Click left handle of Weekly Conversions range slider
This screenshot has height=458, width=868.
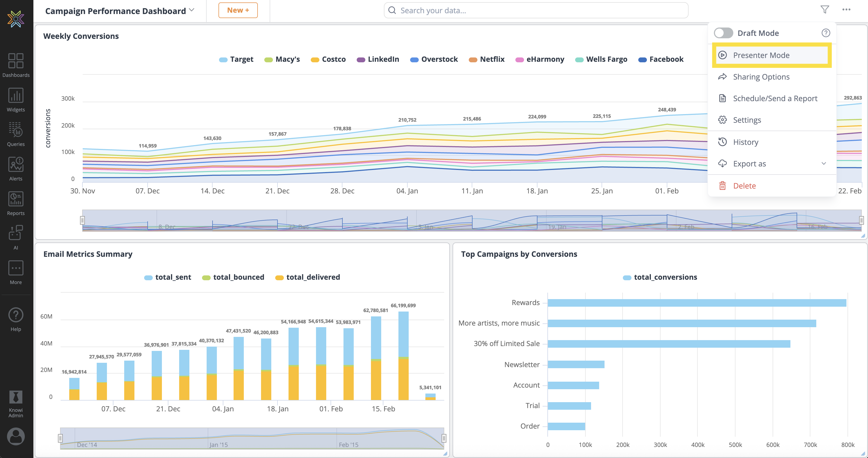point(82,220)
